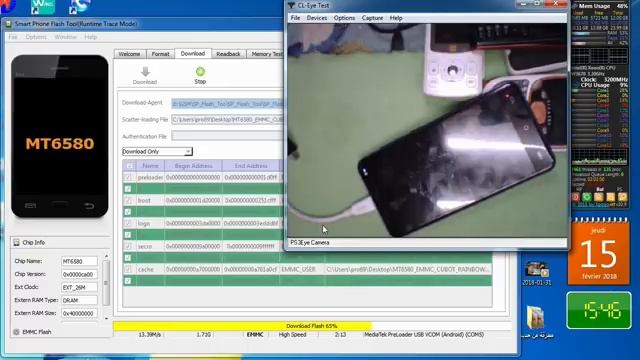Click the CL-Eye camera video preview
Viewport: 640px width, 360px height.
click(427, 130)
